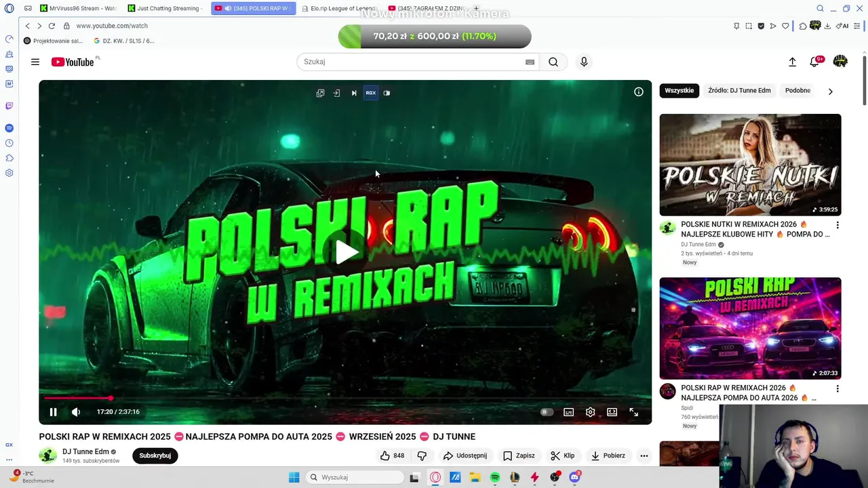
Task: Open Windows Start menu
Action: coord(294,477)
